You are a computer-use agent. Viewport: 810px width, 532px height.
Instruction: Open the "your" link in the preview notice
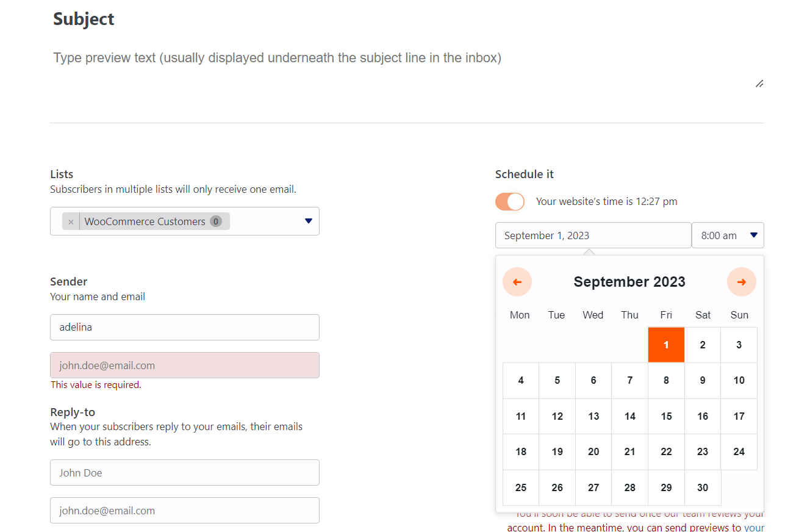click(x=753, y=527)
